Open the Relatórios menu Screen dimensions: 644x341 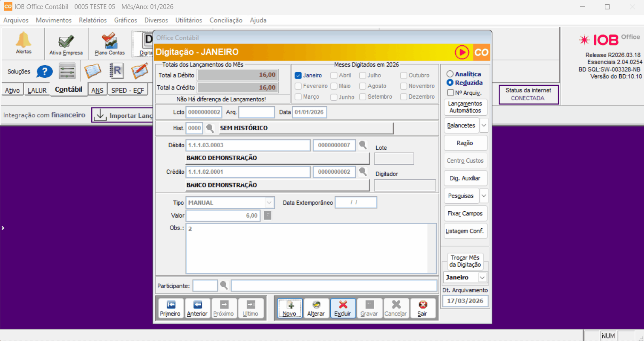coord(92,20)
